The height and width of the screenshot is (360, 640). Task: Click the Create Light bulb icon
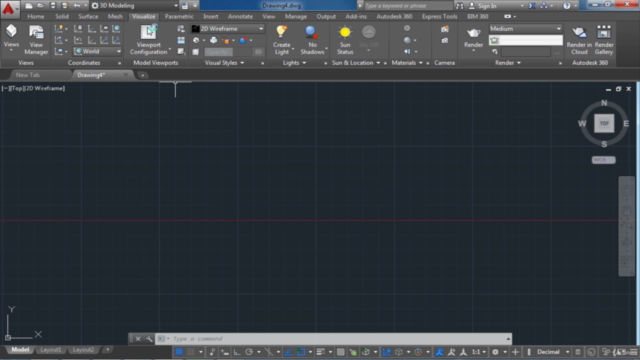pos(281,33)
